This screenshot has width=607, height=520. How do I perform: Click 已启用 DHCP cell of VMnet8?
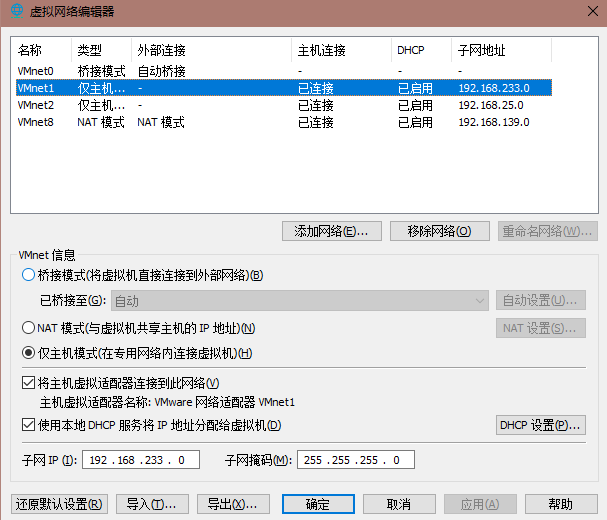click(x=415, y=122)
